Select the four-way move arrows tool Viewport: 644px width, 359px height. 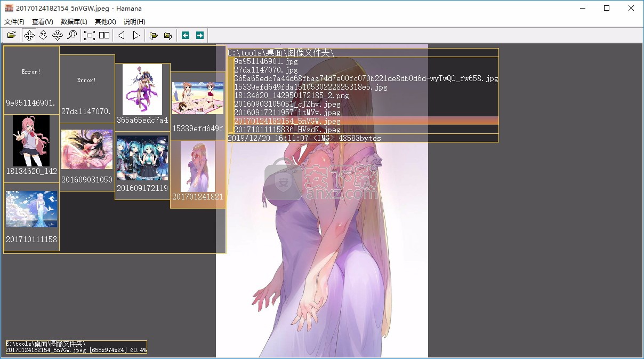coord(29,35)
